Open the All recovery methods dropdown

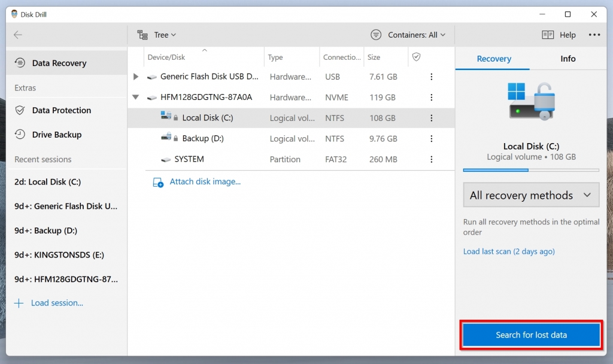pos(531,195)
